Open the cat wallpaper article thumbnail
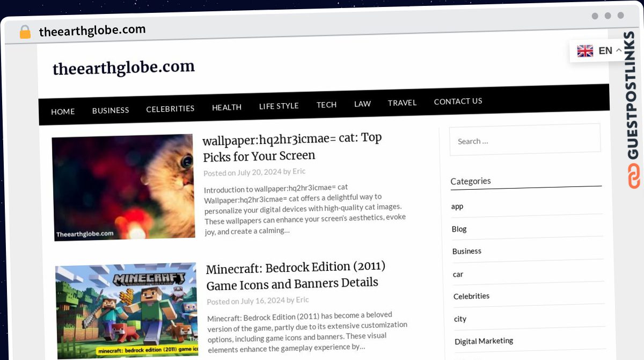This screenshot has width=644, height=360. coord(123,187)
